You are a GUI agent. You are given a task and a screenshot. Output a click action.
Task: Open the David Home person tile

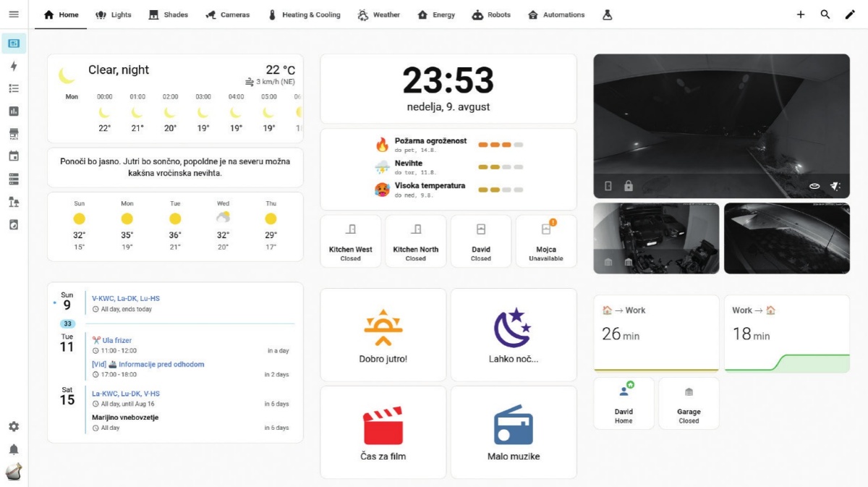click(x=624, y=403)
